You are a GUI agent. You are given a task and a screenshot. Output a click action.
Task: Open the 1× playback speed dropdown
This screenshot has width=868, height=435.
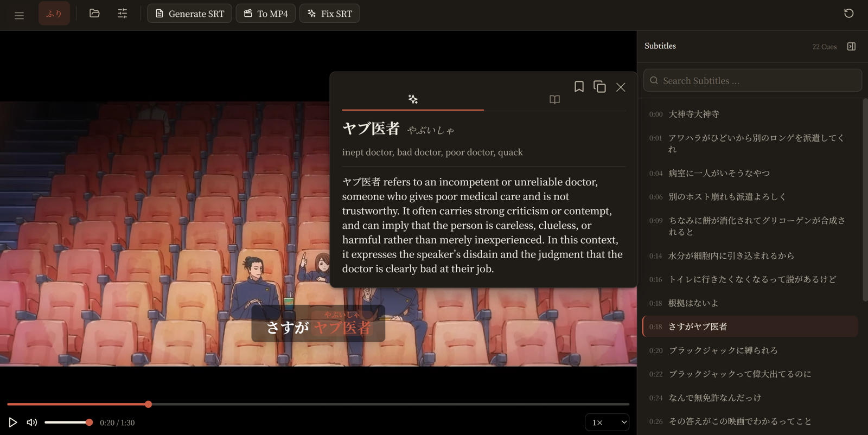point(607,422)
